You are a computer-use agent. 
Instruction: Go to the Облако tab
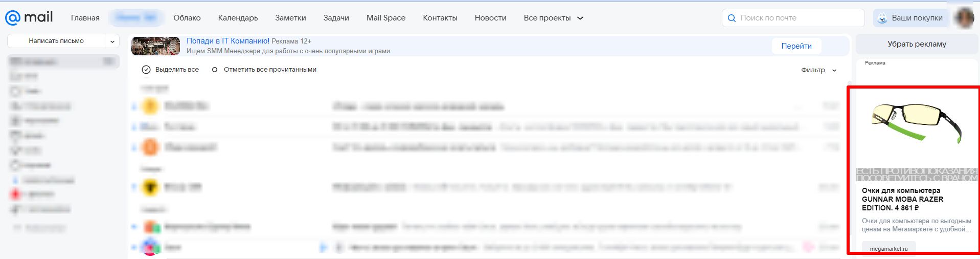click(x=187, y=18)
